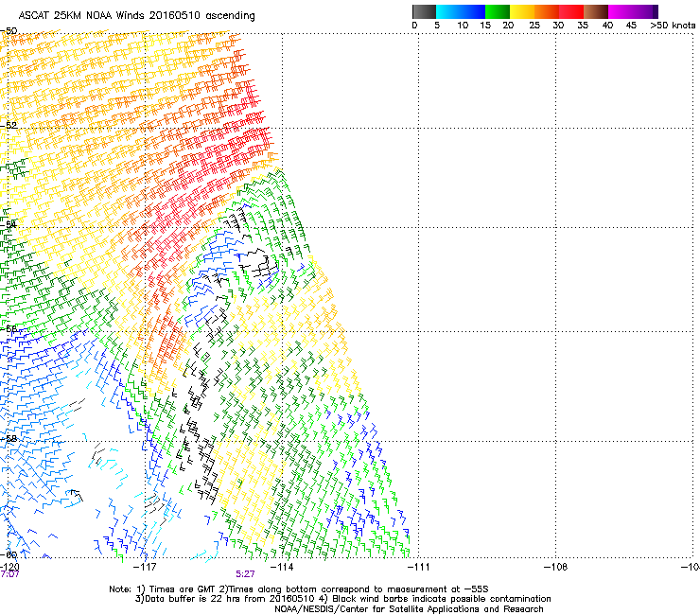Click the legend label '0'
This screenshot has width=700, height=615.
pos(414,26)
